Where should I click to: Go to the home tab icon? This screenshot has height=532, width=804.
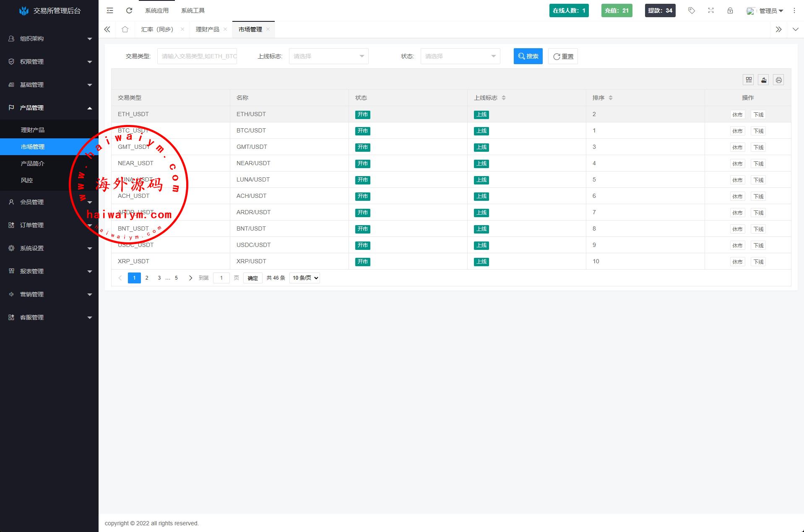pos(125,29)
